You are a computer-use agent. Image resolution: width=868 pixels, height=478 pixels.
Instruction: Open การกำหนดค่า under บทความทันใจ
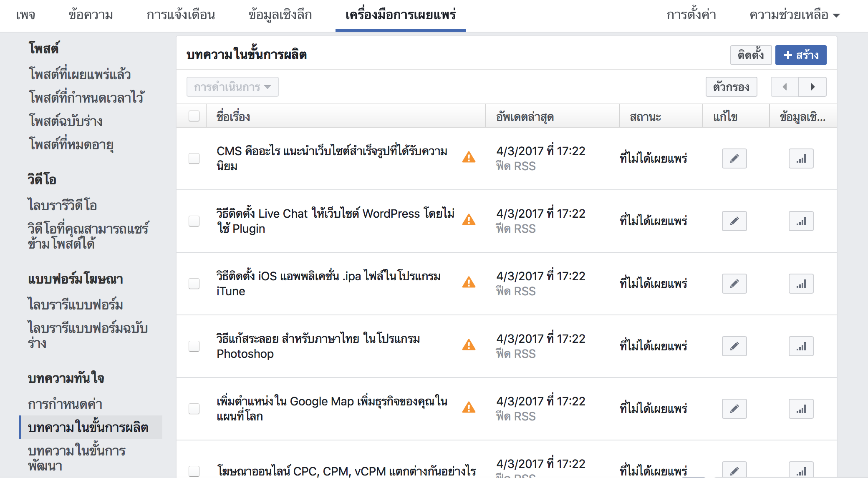point(65,404)
